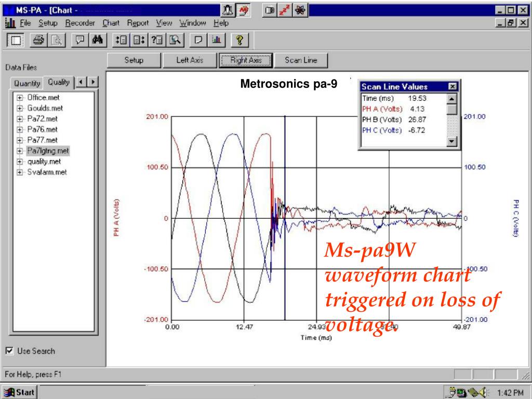This screenshot has height=399, width=532.
Task: Select Svafarm.met in the data files tree
Action: click(47, 172)
